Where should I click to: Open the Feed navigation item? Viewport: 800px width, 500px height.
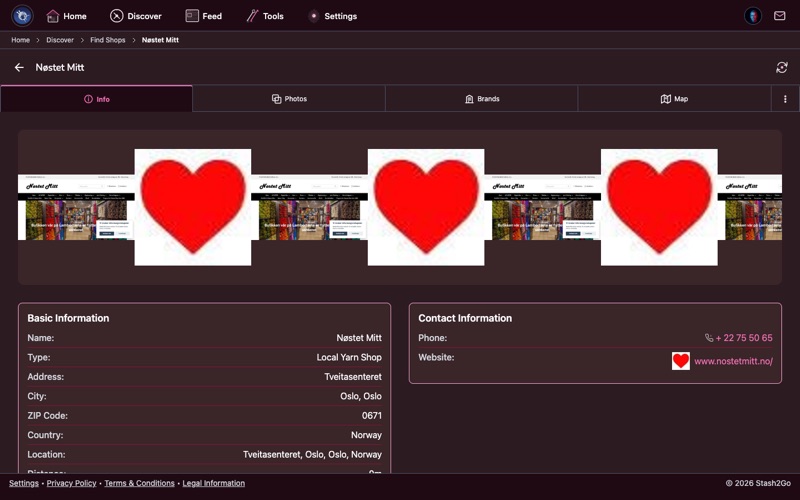tap(204, 16)
